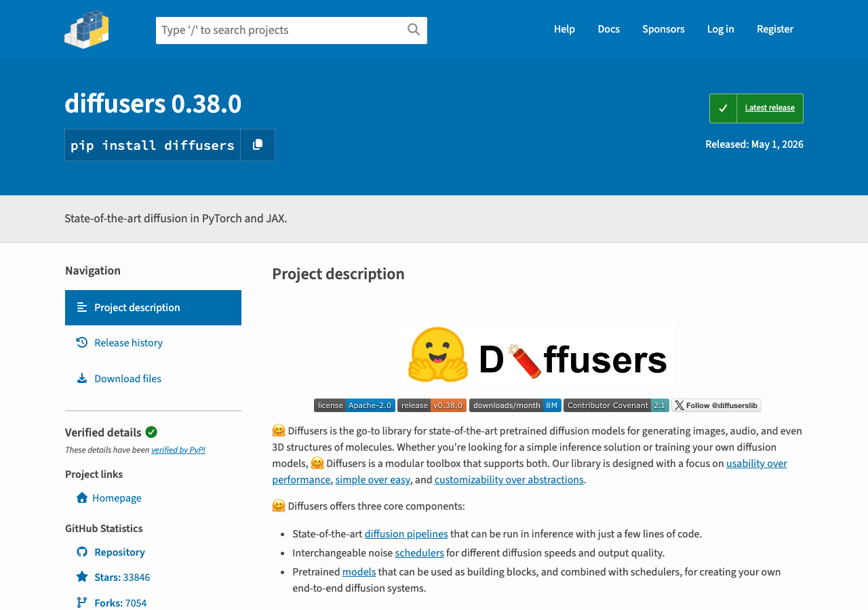Viewport: 868px width, 610px height.
Task: Open the diffusion pipelines link
Action: (406, 534)
